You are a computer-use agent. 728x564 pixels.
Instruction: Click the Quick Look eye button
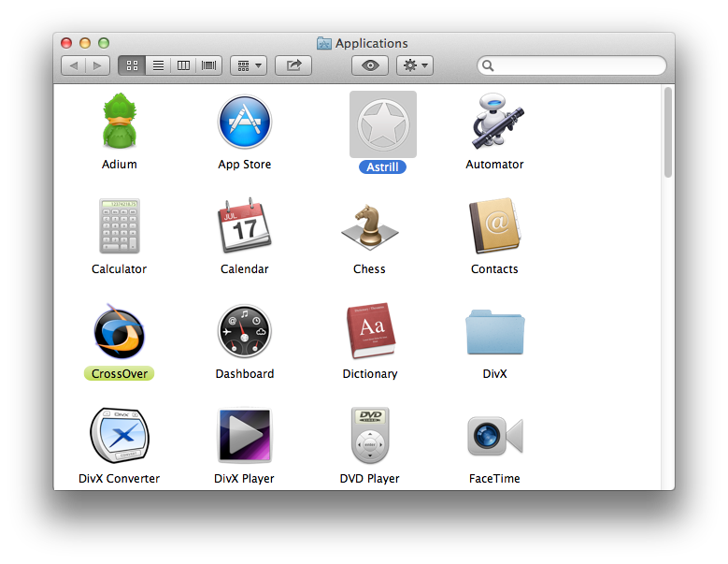[370, 65]
